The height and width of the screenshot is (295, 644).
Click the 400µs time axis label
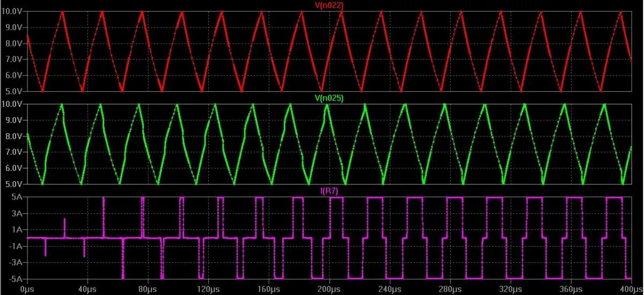point(631,290)
